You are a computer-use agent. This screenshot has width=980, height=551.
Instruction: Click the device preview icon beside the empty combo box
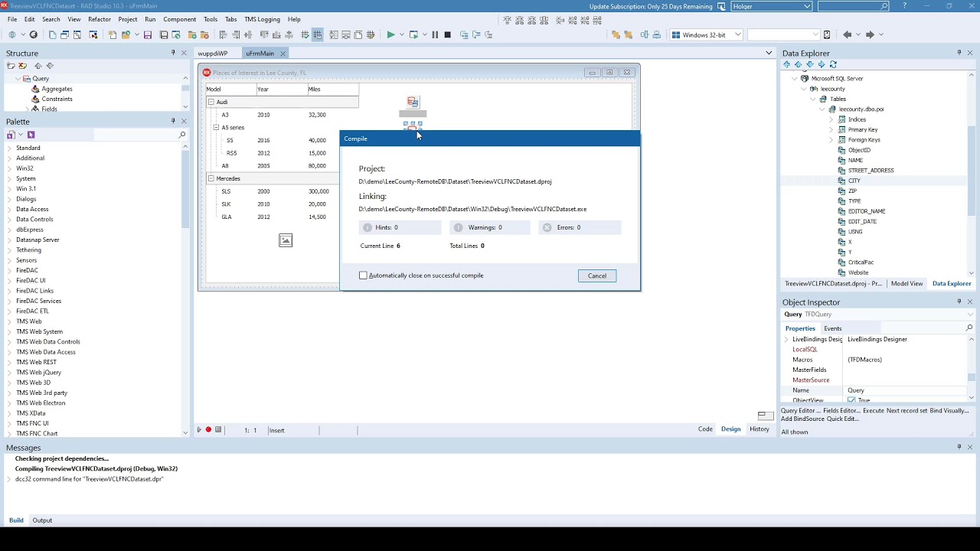[x=827, y=34]
